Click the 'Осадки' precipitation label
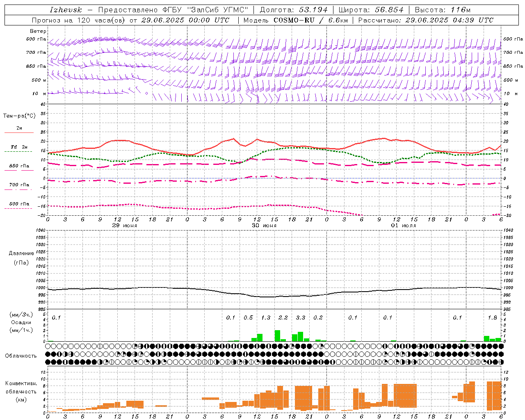The width and height of the screenshot is (525, 420). (21, 323)
